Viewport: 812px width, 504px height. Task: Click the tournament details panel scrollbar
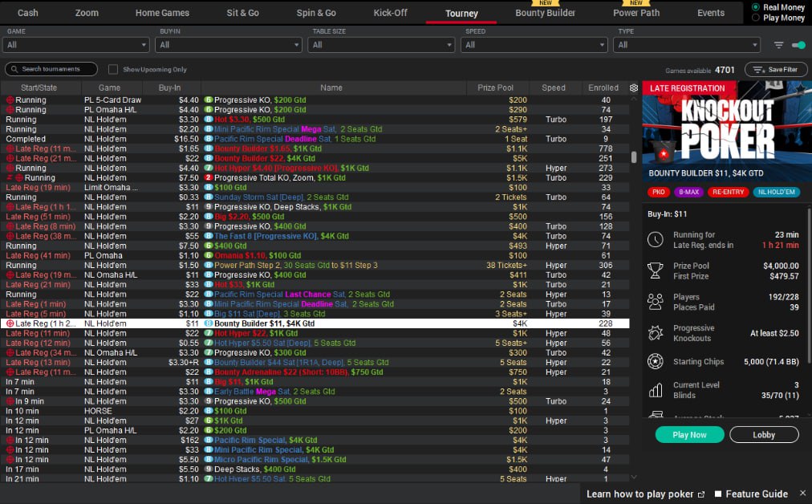(808, 285)
